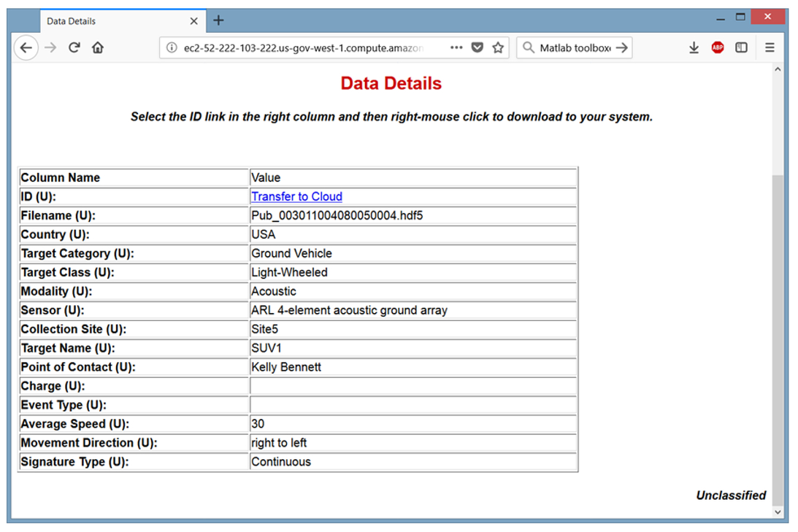Submit search with the arrow button
The image size is (798, 532).
pyautogui.click(x=621, y=48)
